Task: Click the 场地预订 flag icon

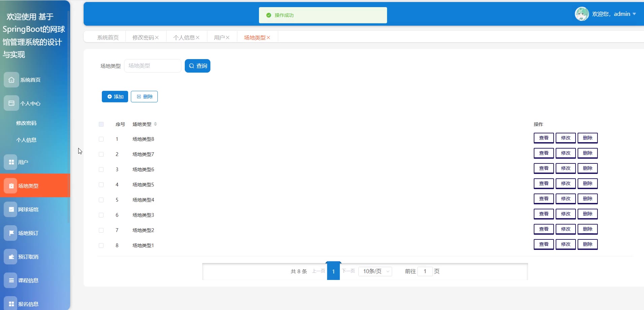Action: coord(11,233)
